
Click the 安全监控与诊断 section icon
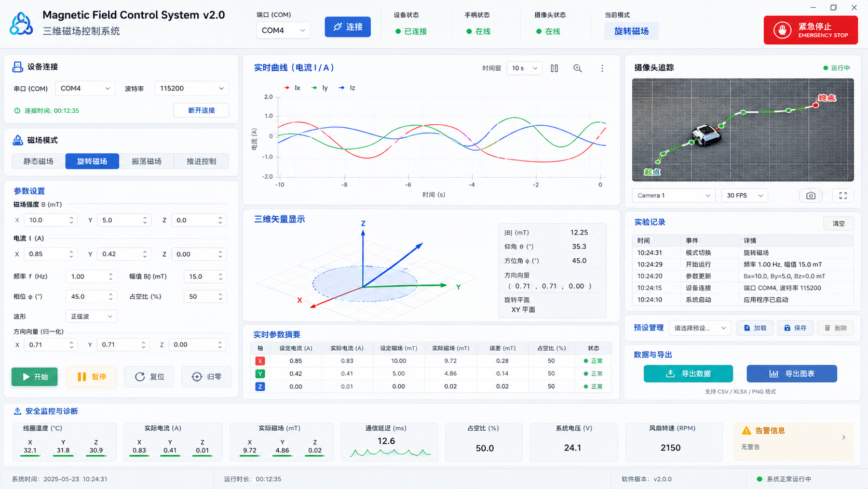17,411
